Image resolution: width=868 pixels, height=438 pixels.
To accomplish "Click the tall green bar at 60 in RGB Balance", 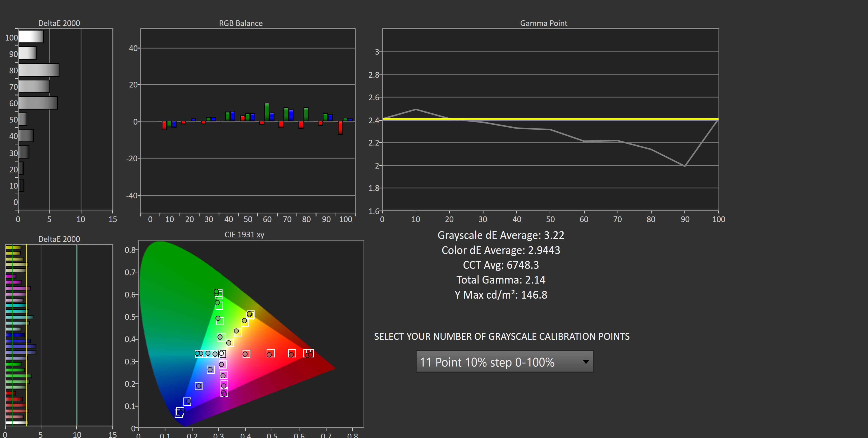I will tap(267, 112).
